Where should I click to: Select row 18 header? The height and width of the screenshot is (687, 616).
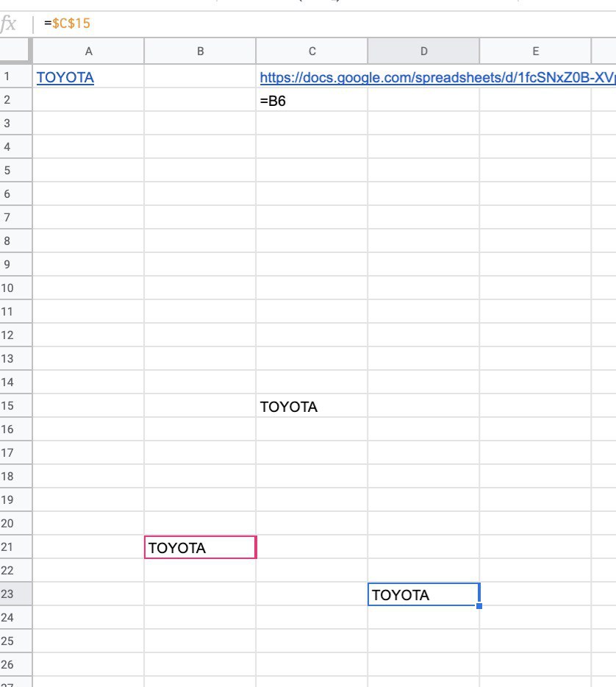click(15, 476)
